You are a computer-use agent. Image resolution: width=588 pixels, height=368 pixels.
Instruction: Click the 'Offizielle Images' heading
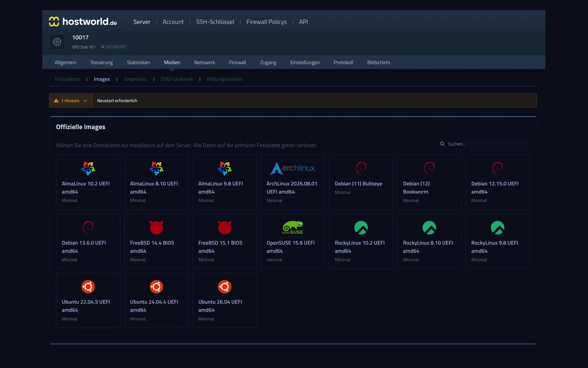click(x=81, y=127)
